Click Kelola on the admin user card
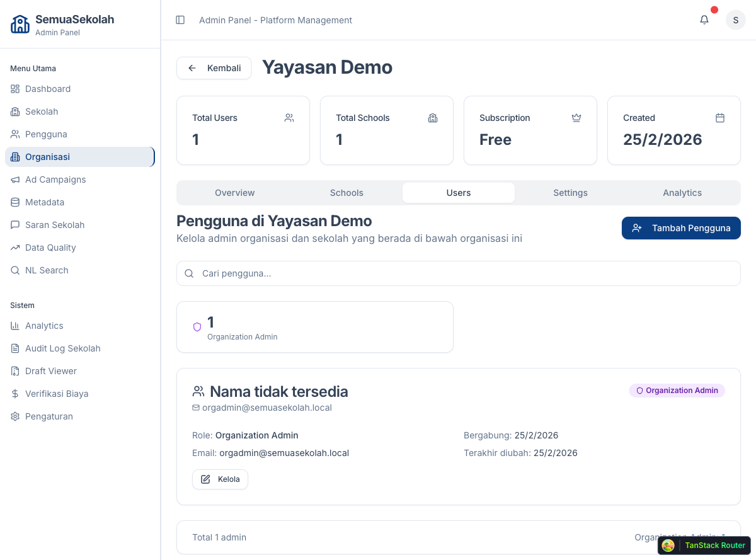The height and width of the screenshot is (560, 756). [220, 479]
